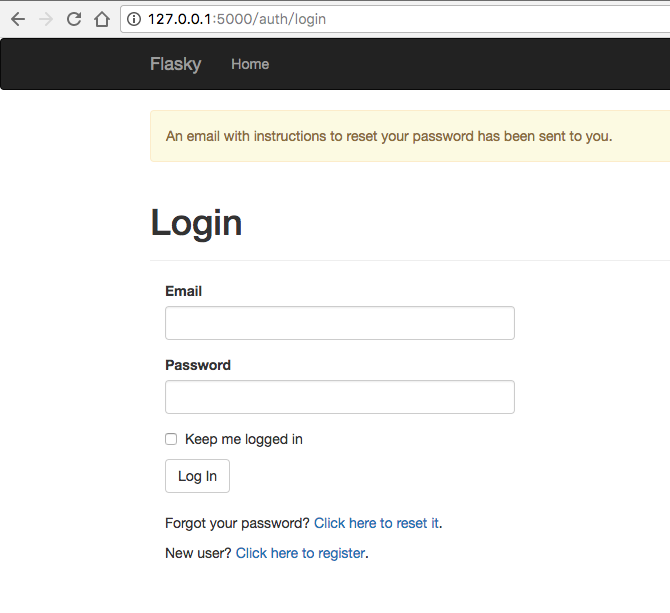Enable the Keep me logged in checkbox
Viewport: 670px width, 613px height.
(x=171, y=439)
